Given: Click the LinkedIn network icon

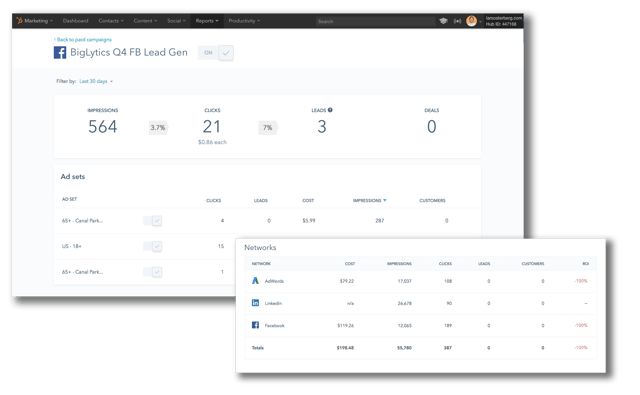Looking at the screenshot, I should (x=256, y=303).
